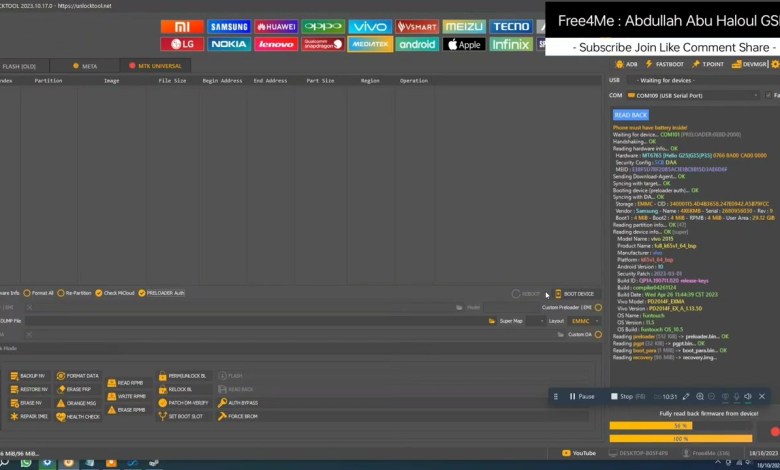Click the RELOCK BL function
Image resolution: width=780 pixels, height=470 pixels.
tap(175, 389)
